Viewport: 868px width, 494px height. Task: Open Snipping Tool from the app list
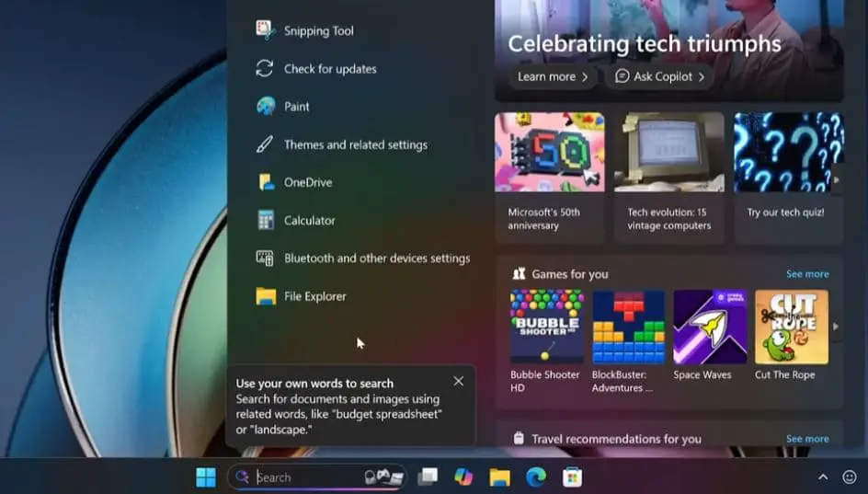pyautogui.click(x=318, y=30)
